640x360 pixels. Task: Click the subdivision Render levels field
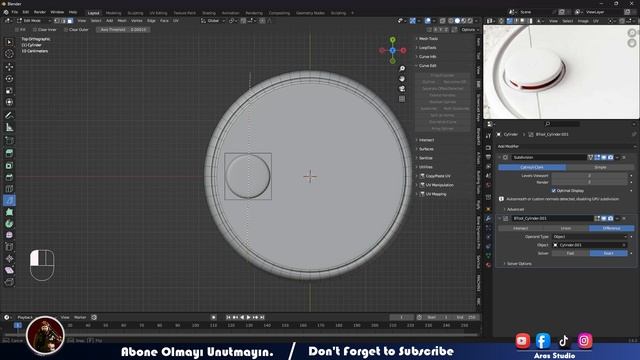[590, 182]
